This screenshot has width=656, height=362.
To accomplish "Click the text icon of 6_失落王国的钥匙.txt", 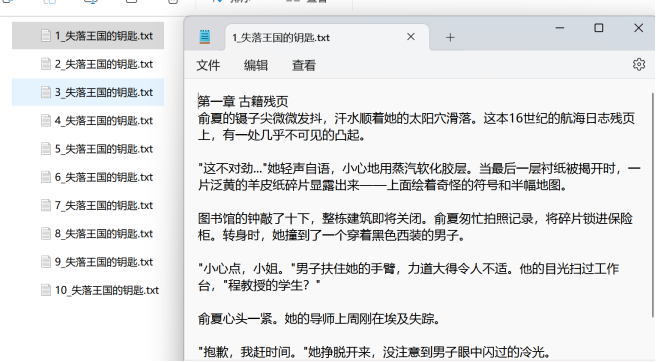I will 46,177.
